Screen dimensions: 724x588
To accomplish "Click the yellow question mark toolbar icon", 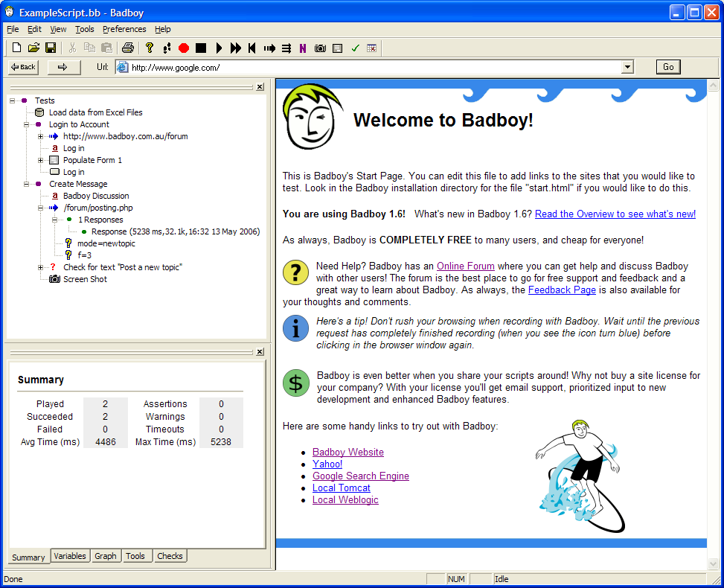I will pyautogui.click(x=149, y=48).
